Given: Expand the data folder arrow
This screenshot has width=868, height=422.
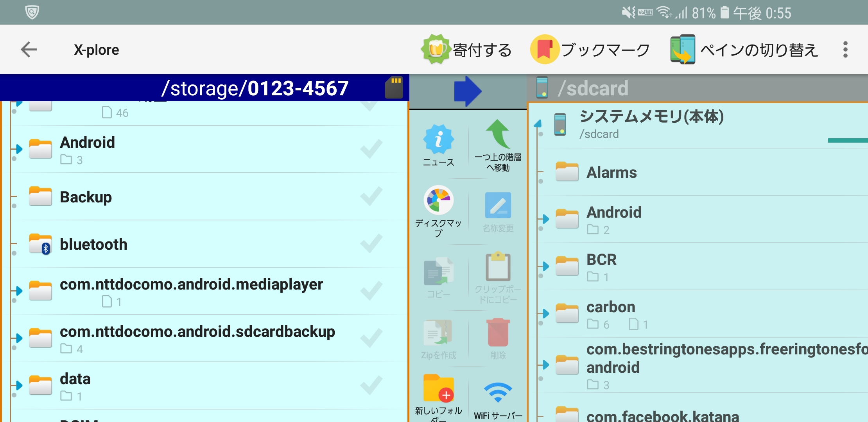Looking at the screenshot, I should (19, 385).
